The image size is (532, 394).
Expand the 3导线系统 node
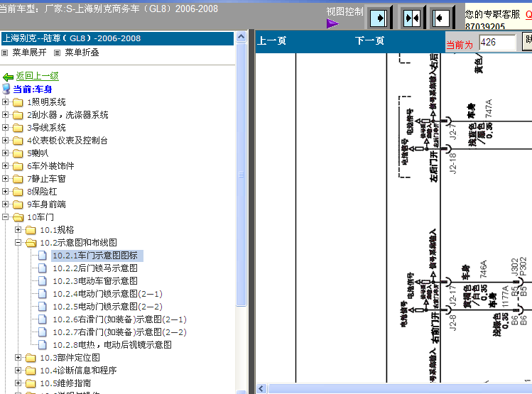point(5,128)
